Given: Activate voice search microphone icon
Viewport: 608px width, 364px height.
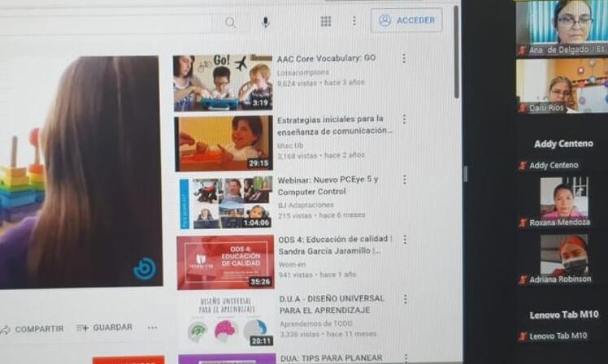Looking at the screenshot, I should pyautogui.click(x=266, y=22).
